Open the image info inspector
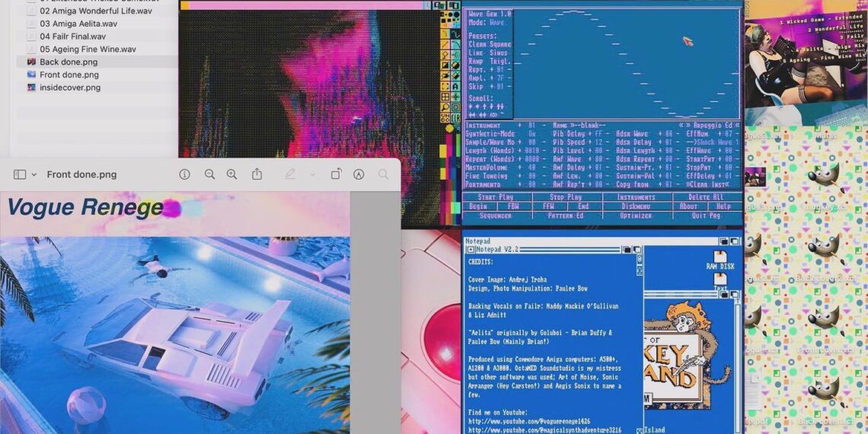 pyautogui.click(x=184, y=174)
